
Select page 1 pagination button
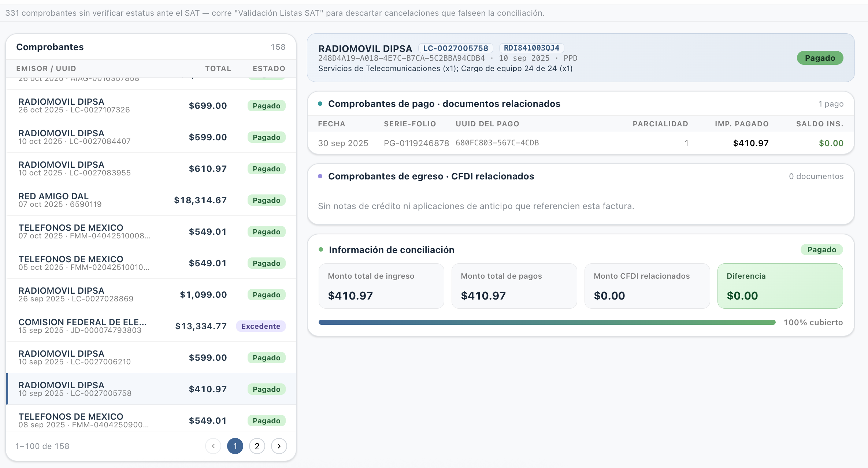tap(235, 446)
